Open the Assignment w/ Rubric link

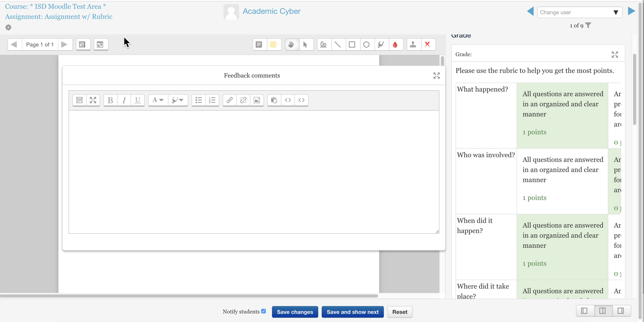click(58, 17)
